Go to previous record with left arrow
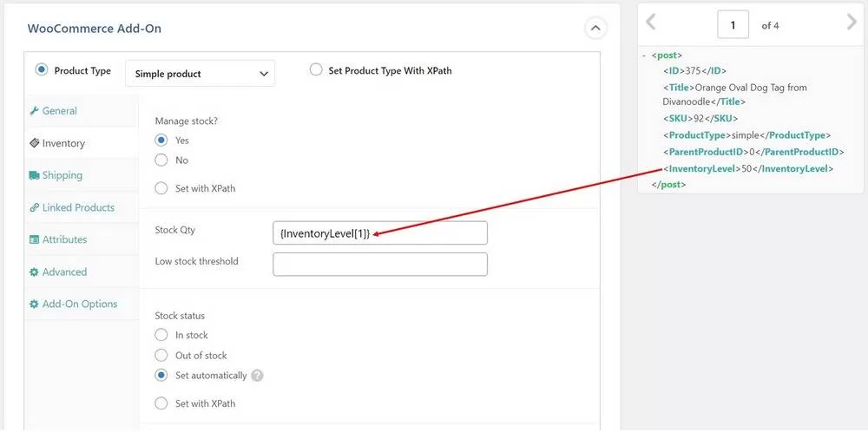Image resolution: width=868 pixels, height=432 pixels. click(x=651, y=23)
